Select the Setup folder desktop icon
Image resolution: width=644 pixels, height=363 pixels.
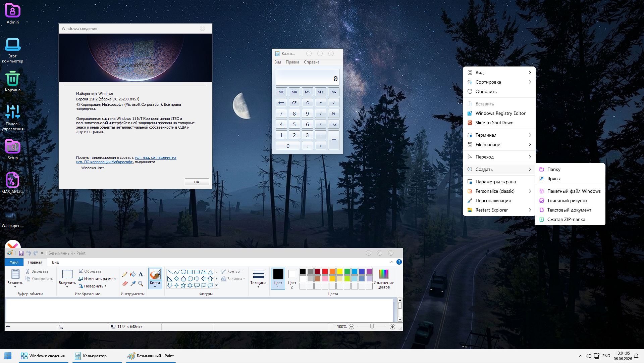13,149
